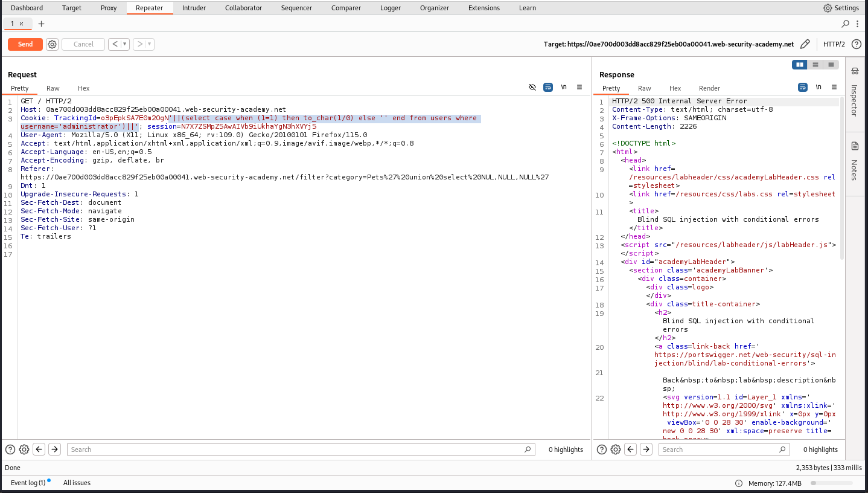Viewport: 868px width, 493px height.
Task: Open the Comparer tab
Action: (346, 8)
